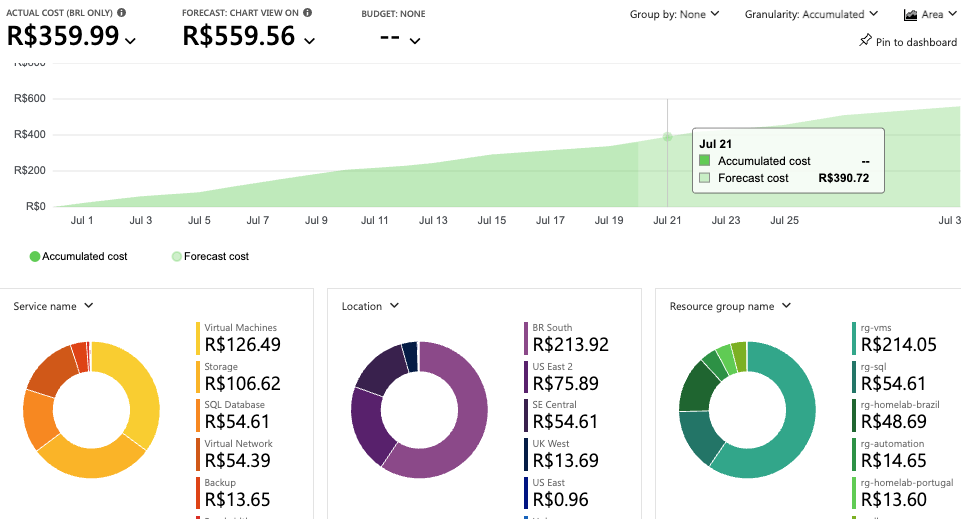This screenshot has height=519, width=961.
Task: Toggle the Forecast cost legend item
Action: (210, 256)
